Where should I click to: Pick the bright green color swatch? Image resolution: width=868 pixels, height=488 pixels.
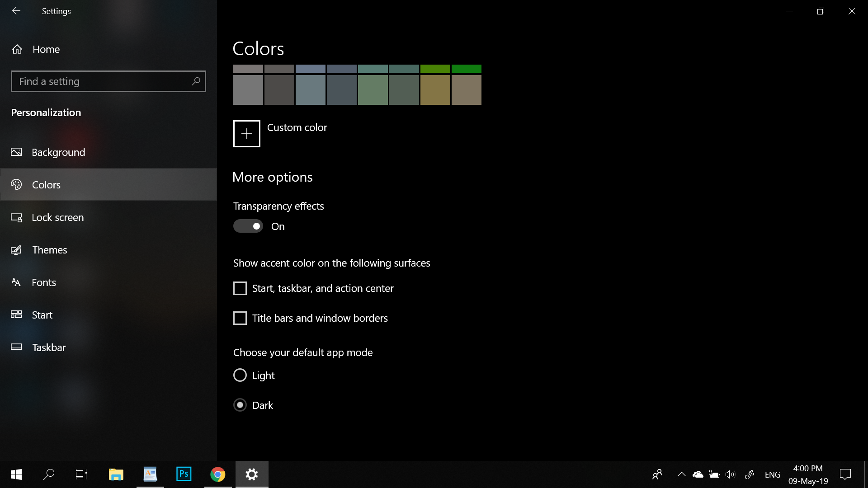467,69
